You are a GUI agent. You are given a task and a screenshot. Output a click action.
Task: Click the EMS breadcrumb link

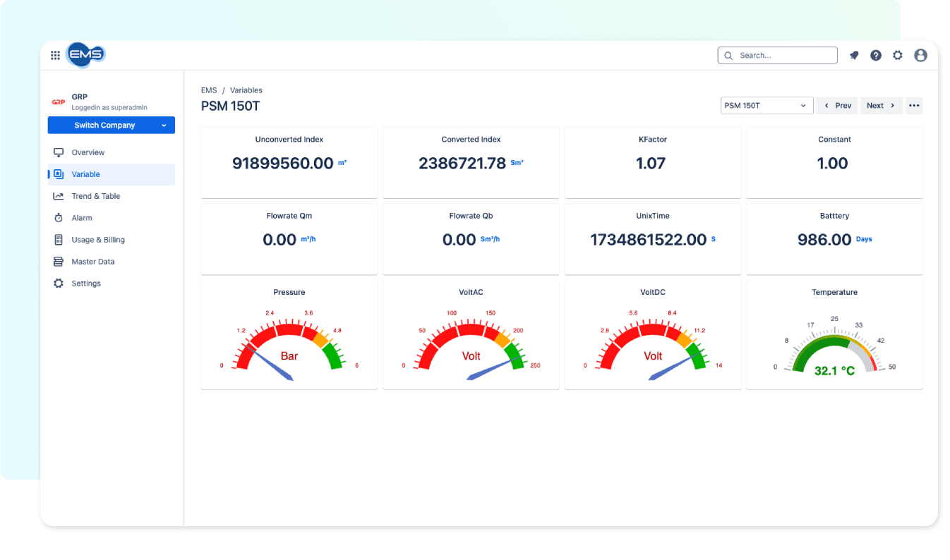point(209,90)
